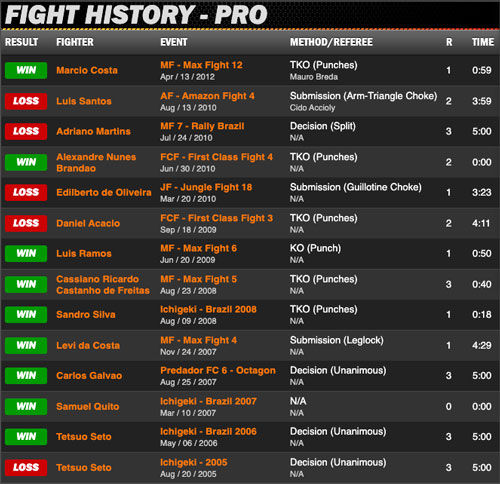Click WIN badge in Samuel Quito row
This screenshot has width=500, height=484.
26,406
